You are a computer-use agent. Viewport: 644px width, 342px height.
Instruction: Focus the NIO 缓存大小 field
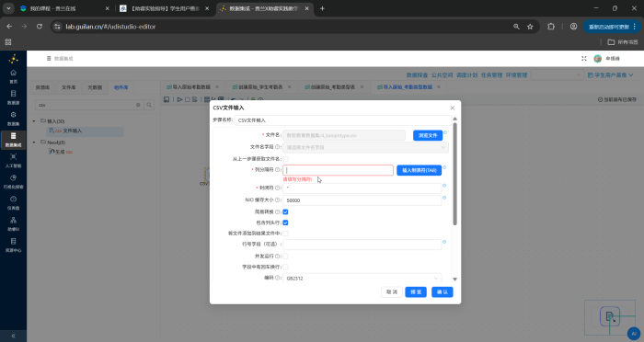coord(362,200)
